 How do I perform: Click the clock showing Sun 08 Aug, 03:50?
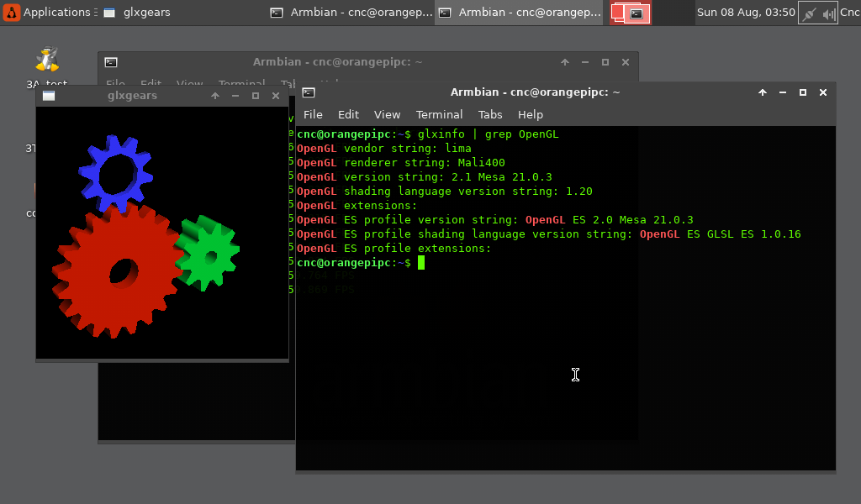click(x=746, y=12)
